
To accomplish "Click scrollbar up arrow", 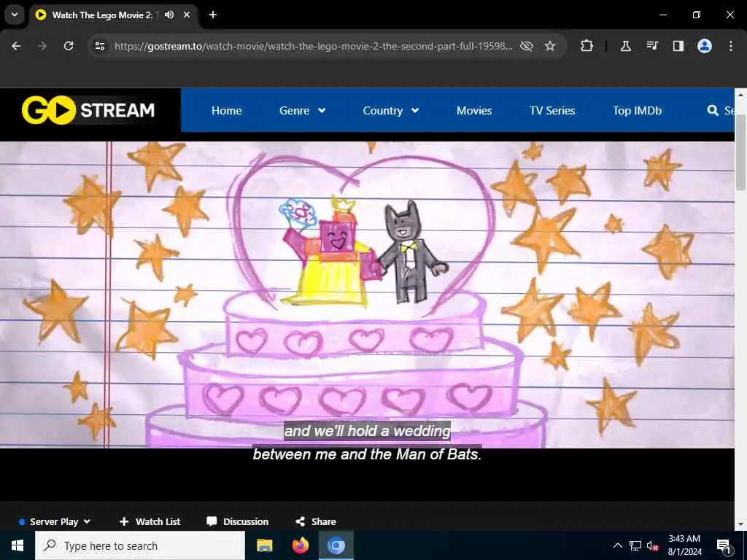I will point(740,95).
